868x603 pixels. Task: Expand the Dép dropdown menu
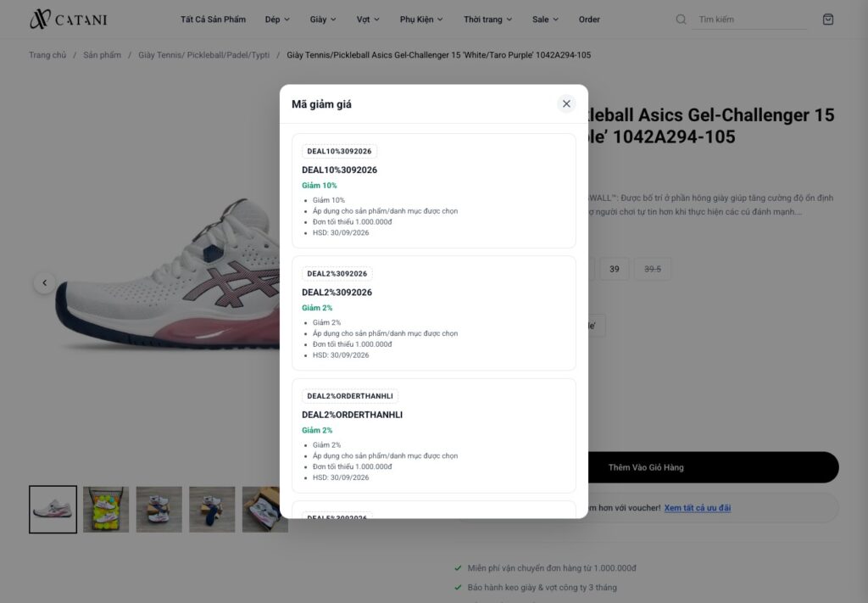pyautogui.click(x=277, y=20)
